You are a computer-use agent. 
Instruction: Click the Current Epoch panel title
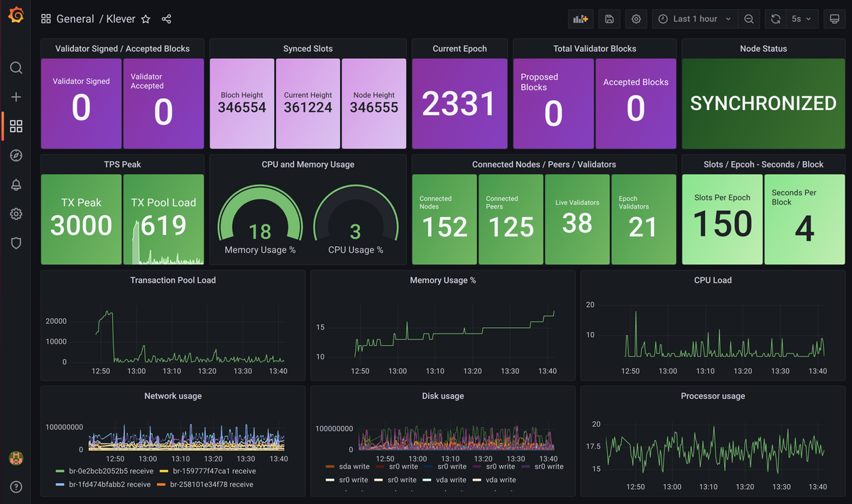pos(460,49)
